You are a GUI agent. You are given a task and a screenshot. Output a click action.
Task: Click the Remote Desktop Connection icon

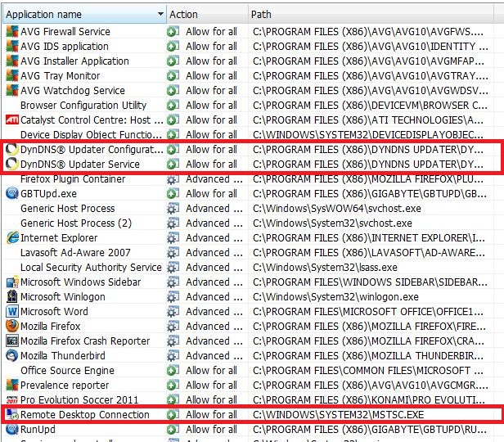point(12,415)
